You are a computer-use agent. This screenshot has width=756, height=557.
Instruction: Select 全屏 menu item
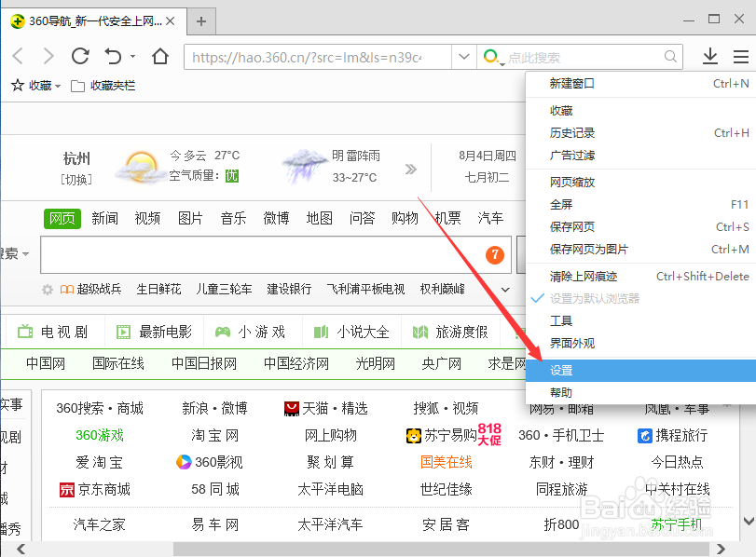(640, 204)
